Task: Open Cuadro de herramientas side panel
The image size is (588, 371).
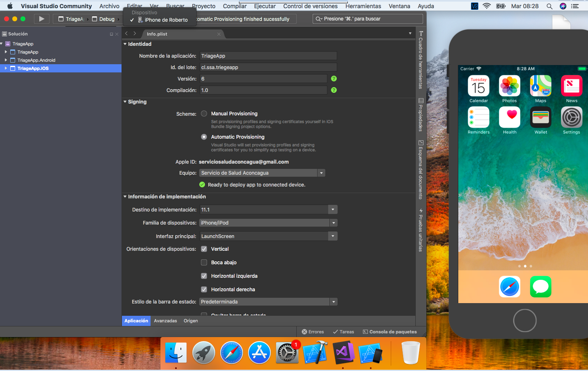Action: click(x=421, y=60)
